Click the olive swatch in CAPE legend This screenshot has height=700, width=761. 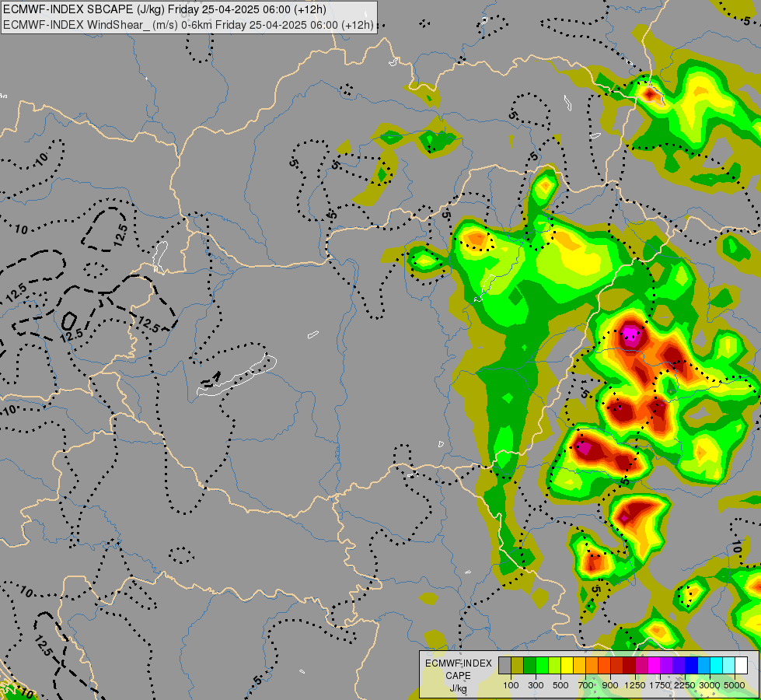pos(517,665)
